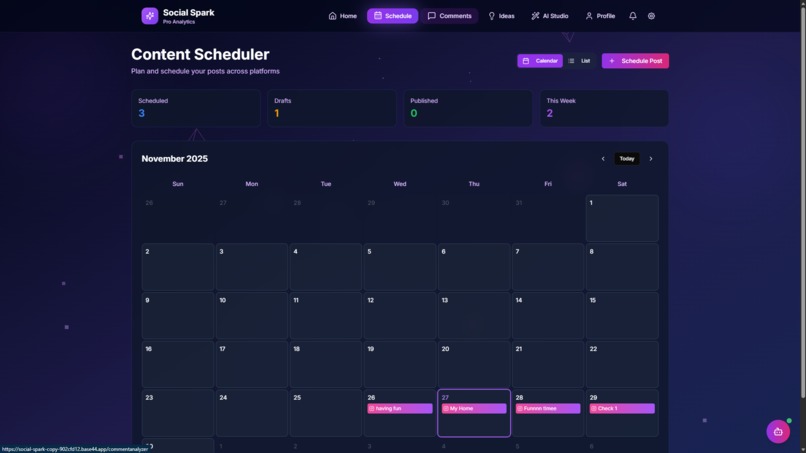The width and height of the screenshot is (806, 453).
Task: Open the Ideas page
Action: coord(501,16)
